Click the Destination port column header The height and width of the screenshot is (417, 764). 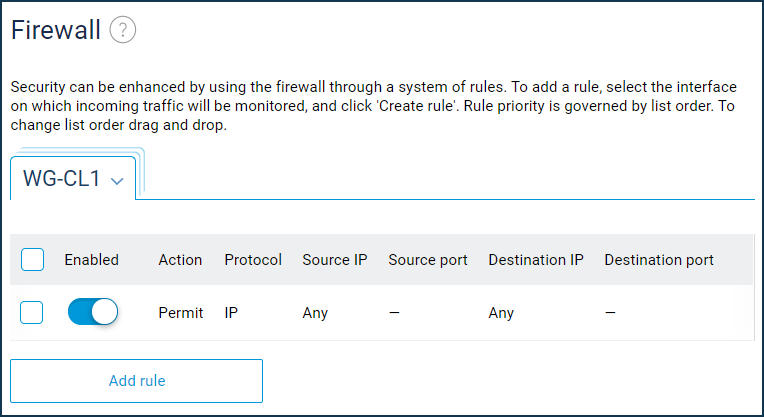(x=659, y=260)
